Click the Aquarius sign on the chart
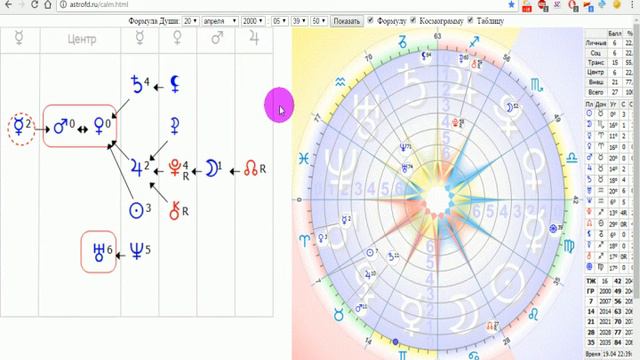The height and width of the screenshot is (360, 640). (340, 82)
